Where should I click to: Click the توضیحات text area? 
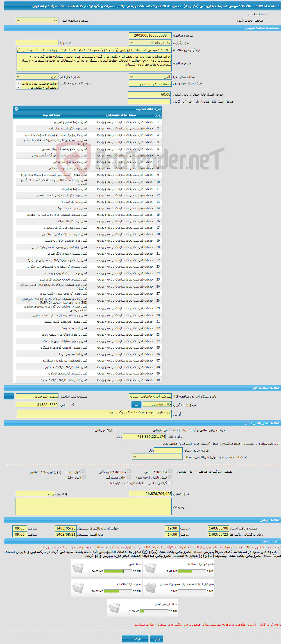[93, 506]
